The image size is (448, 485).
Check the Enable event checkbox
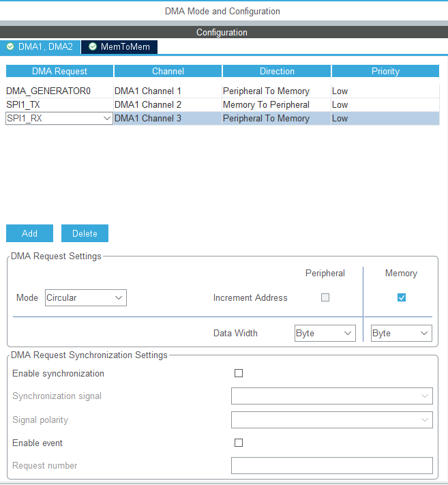click(239, 443)
